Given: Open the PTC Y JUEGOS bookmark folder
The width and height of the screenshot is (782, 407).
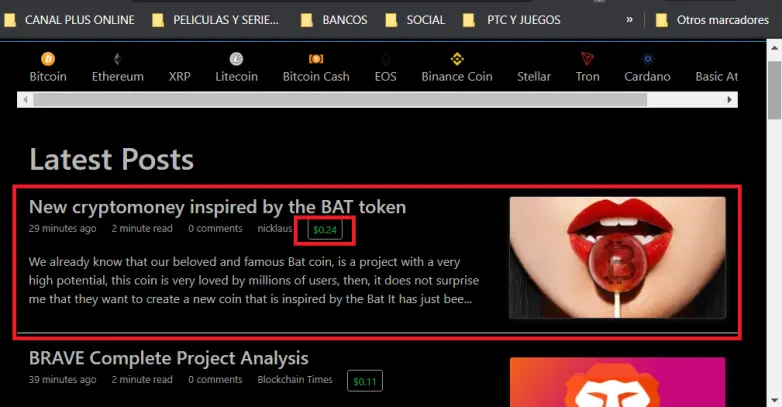Looking at the screenshot, I should coord(512,20).
